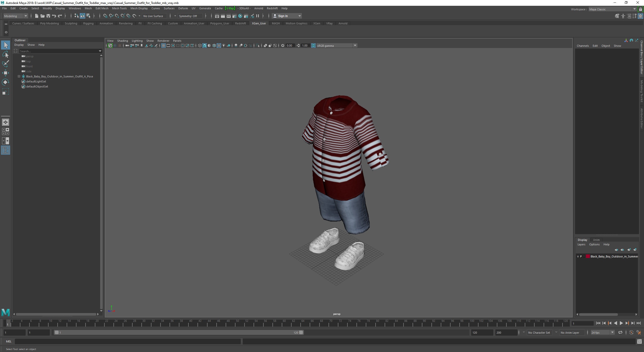Create a new empty display layer

click(x=629, y=250)
